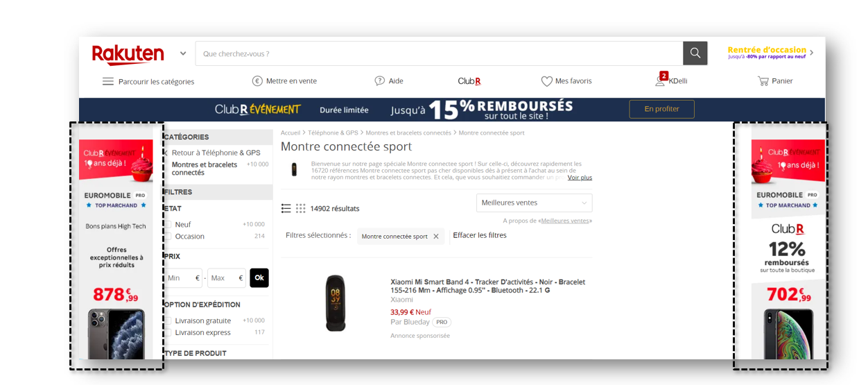
Task: Open the Panier cart icon
Action: 763,80
